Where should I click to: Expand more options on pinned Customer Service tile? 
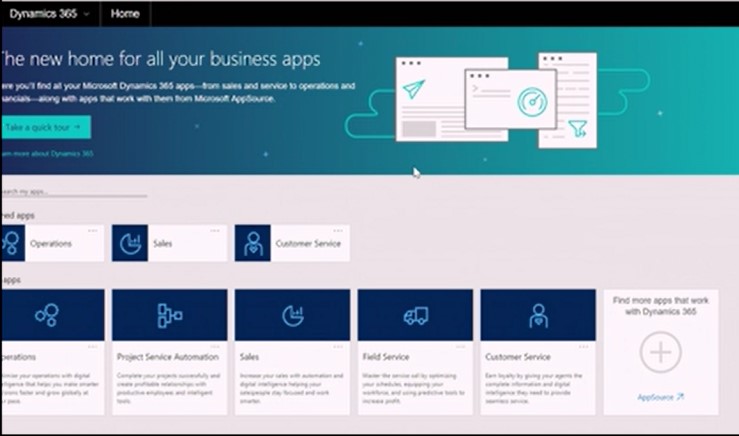[339, 230]
